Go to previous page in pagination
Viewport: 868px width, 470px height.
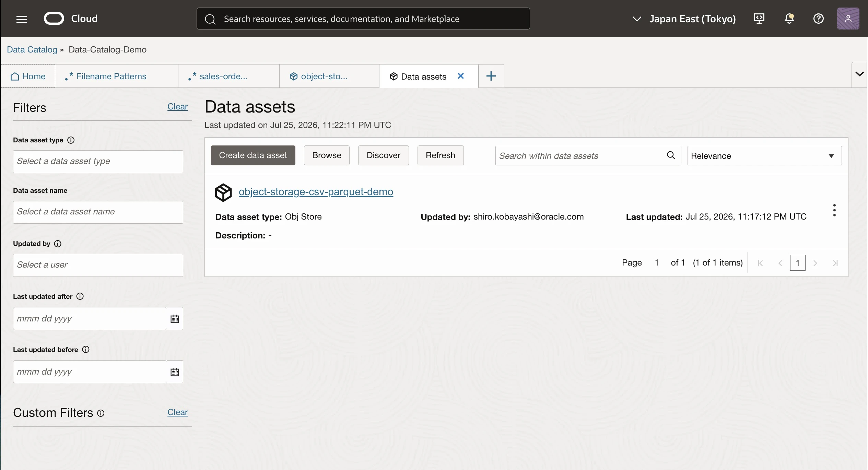[x=780, y=263]
